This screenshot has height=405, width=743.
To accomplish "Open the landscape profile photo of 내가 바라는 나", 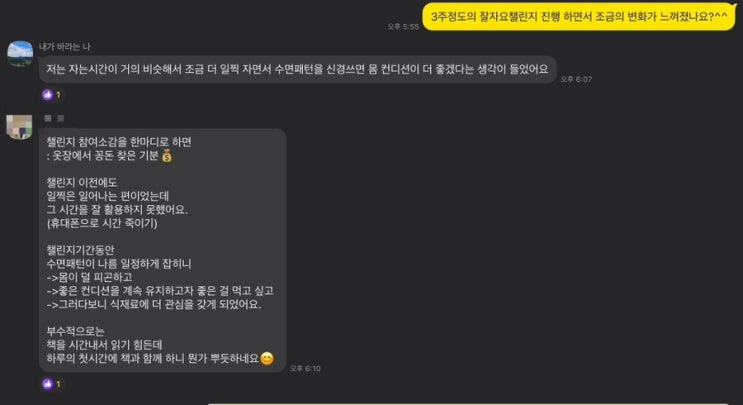I will tap(20, 54).
